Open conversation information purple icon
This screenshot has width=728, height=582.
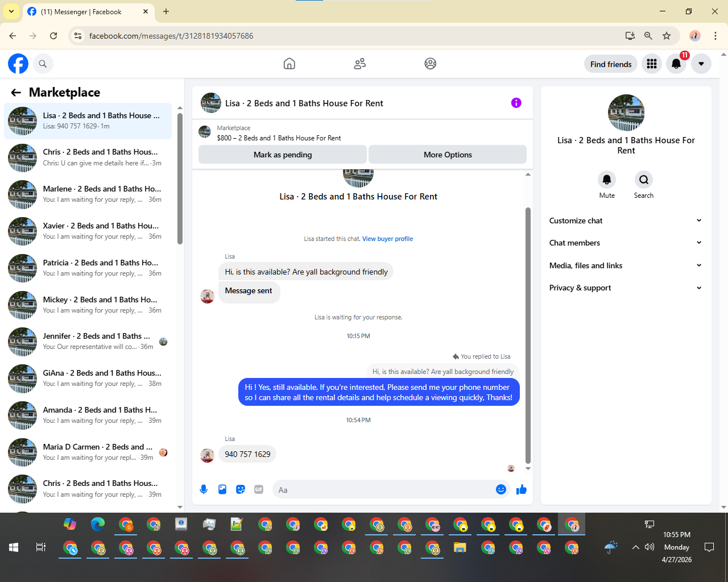[x=516, y=103]
